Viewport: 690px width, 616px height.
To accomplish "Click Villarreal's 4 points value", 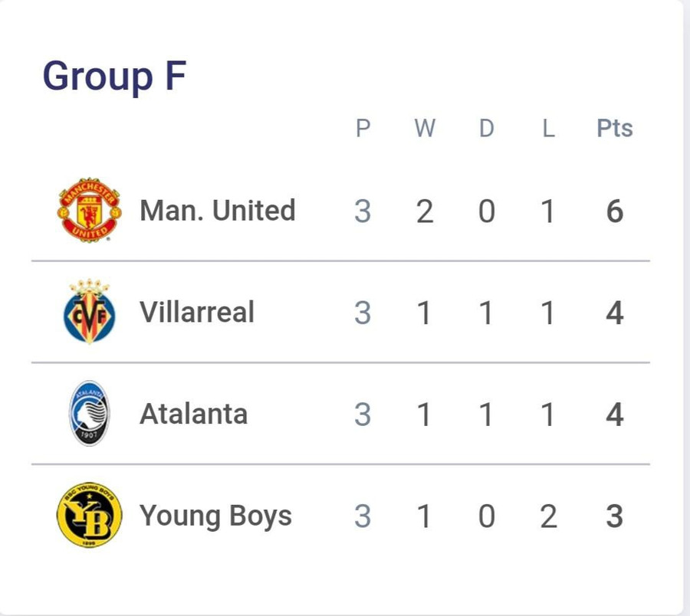I will pos(614,313).
